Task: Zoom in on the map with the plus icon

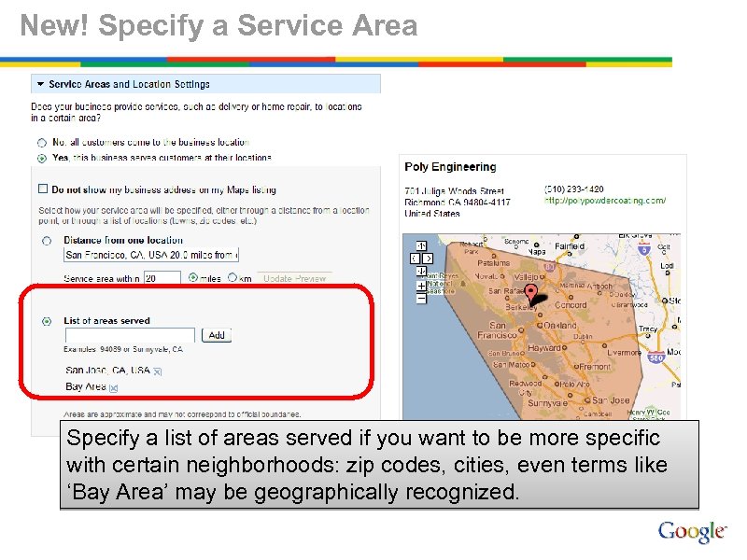Action: coord(421,287)
